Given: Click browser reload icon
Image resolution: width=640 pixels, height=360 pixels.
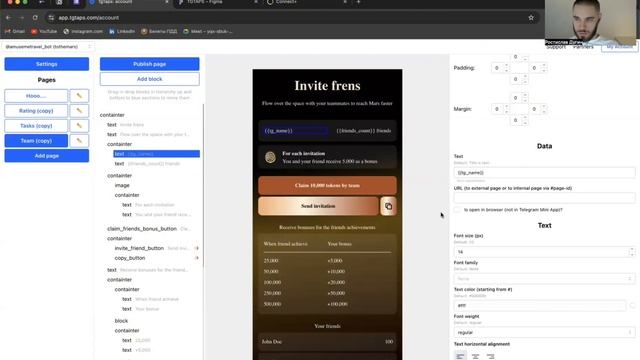Looking at the screenshot, I should click(x=35, y=18).
